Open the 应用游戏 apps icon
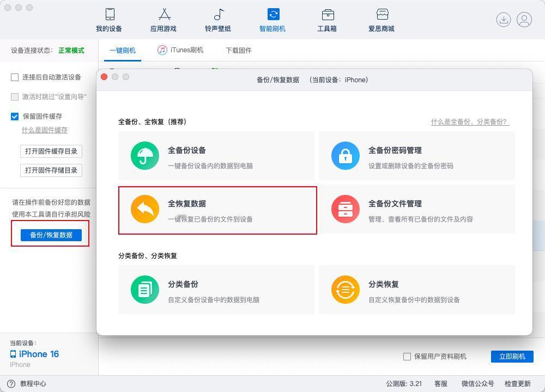545x392 pixels. tap(165, 14)
